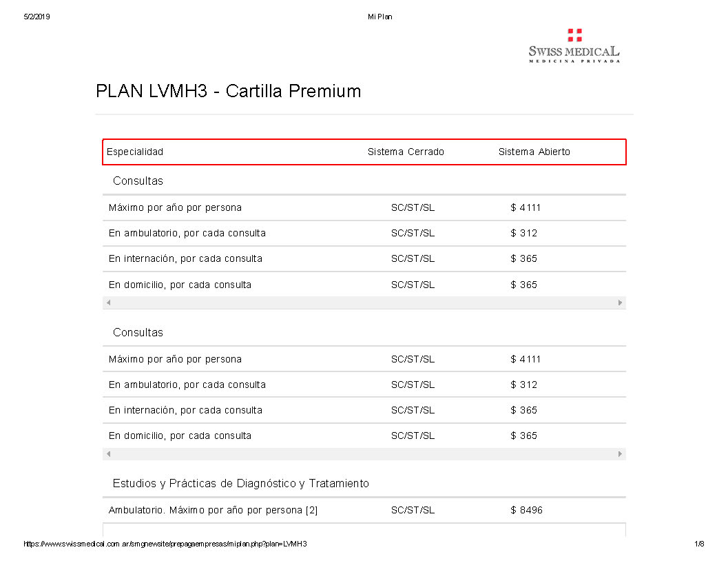This screenshot has height=563, width=728.
Task: Select the Sistema Abierto column header
Action: pyautogui.click(x=534, y=152)
